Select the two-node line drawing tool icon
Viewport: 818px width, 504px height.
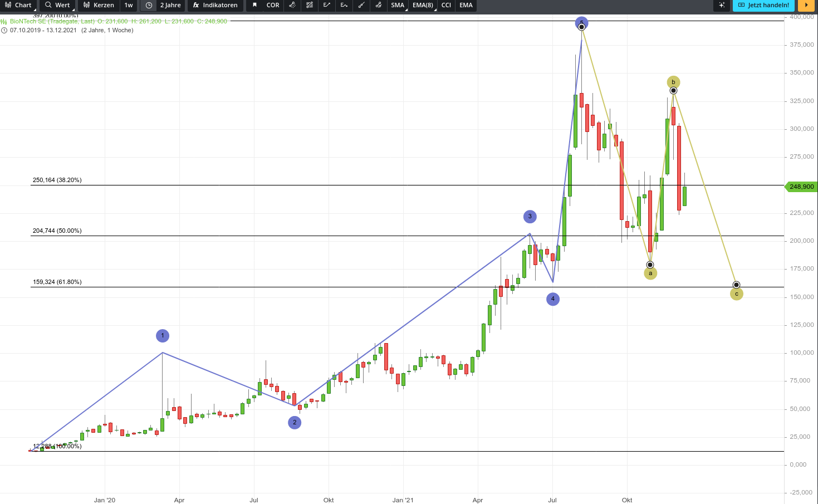click(x=379, y=6)
